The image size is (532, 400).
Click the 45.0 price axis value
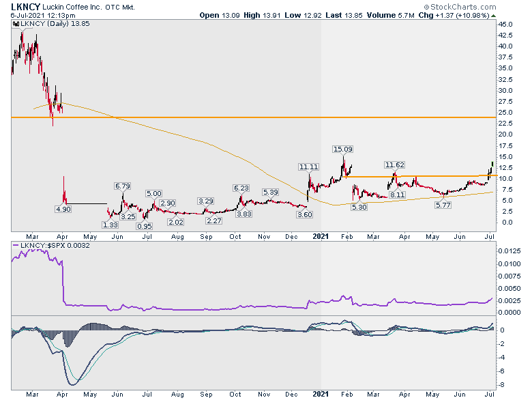pyautogui.click(x=505, y=25)
